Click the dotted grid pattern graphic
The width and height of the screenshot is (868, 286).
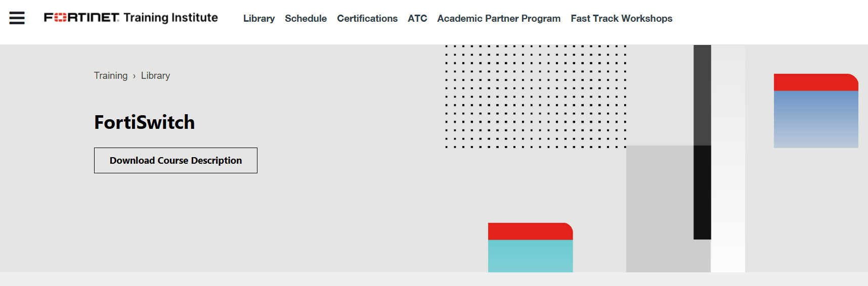[536, 96]
